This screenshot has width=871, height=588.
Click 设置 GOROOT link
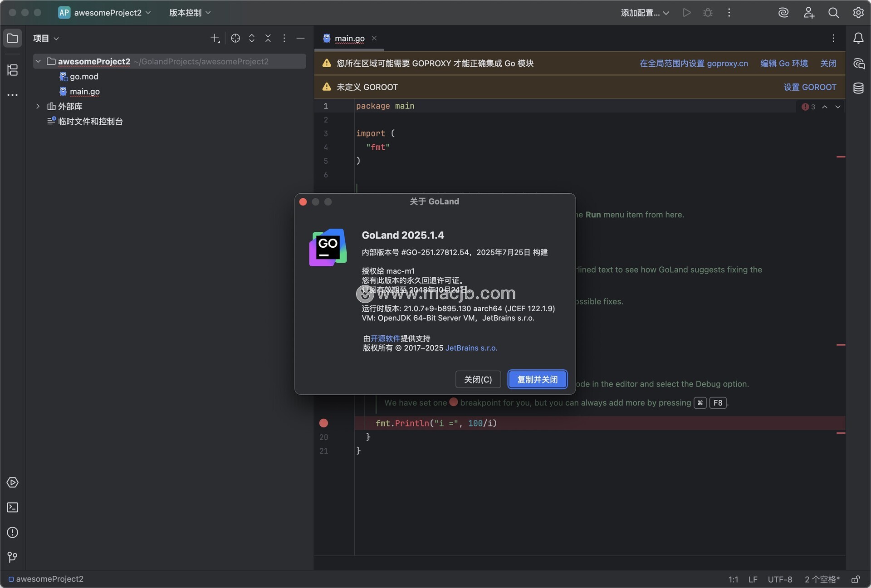click(x=810, y=87)
